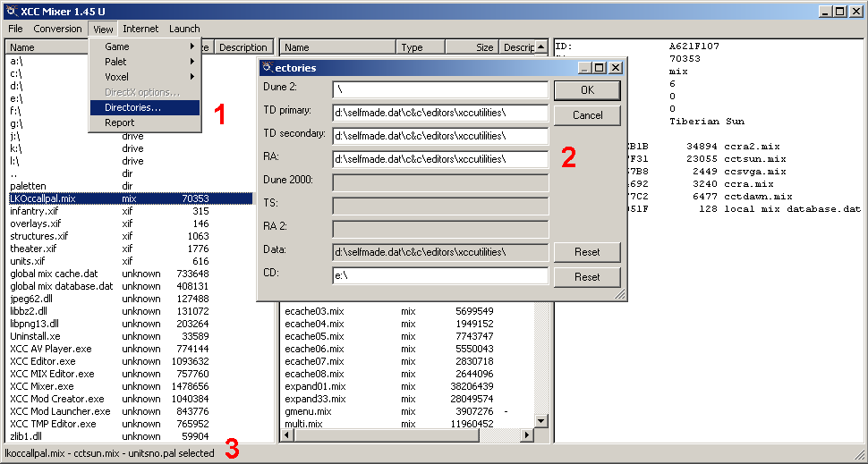Select structures.xif in the file list
Screen dimensions: 868x464
pyautogui.click(x=38, y=236)
